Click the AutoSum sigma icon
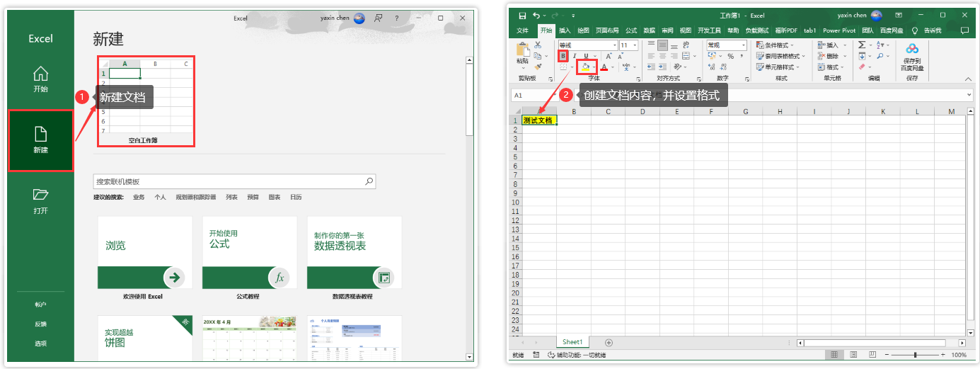This screenshot has width=980, height=369. point(861,45)
